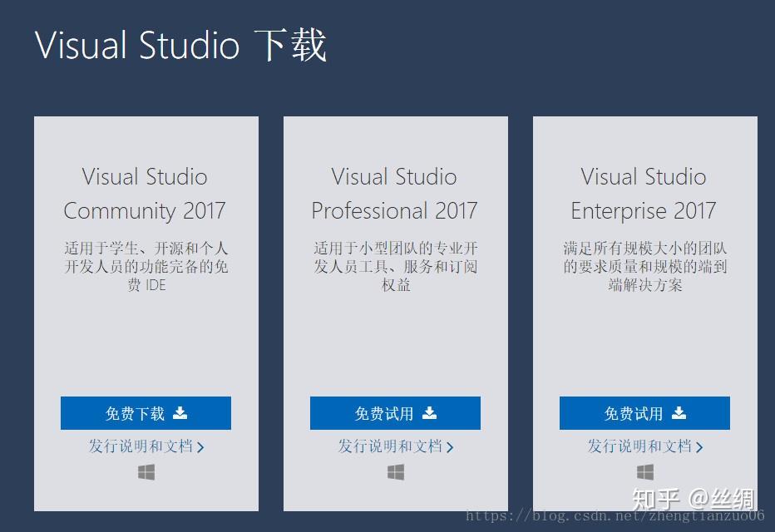The image size is (775, 532).
Task: Select the Windows logo under Visual Studio Professional 2017
Action: point(396,471)
